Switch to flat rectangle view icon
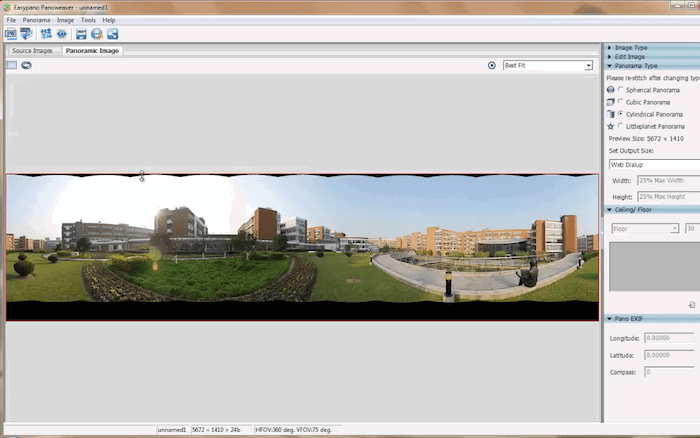 pos(12,65)
